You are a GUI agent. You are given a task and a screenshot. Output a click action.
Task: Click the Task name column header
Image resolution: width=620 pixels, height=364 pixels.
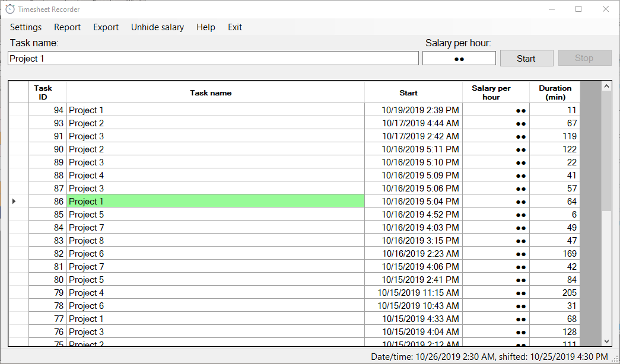tap(215, 92)
